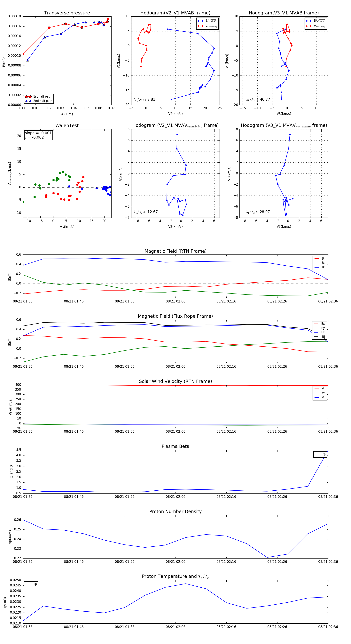This screenshot has width=351, height=644.
Task: Click Hodogram (V2_V1 MVAV remaining frame) title
Action: (175, 125)
